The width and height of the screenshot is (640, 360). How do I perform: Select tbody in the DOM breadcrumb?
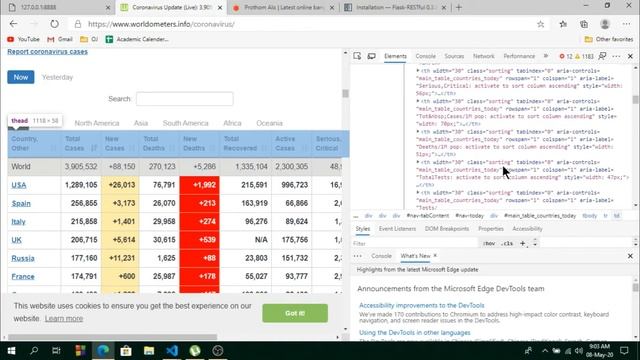589,216
